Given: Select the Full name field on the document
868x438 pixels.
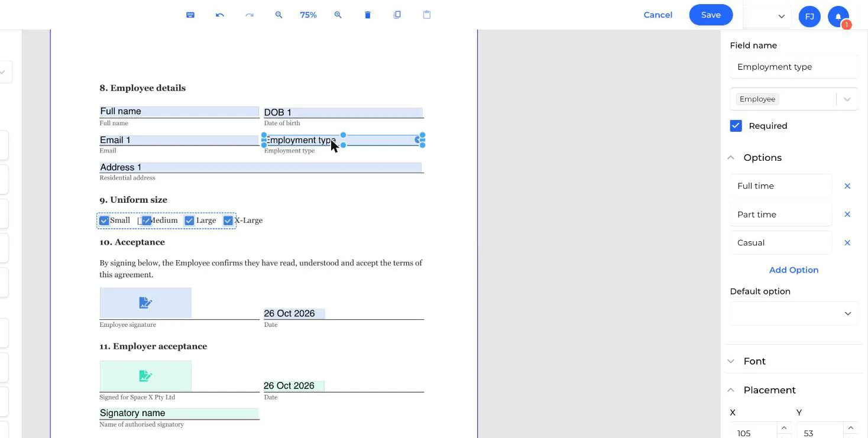Looking at the screenshot, I should [x=179, y=111].
